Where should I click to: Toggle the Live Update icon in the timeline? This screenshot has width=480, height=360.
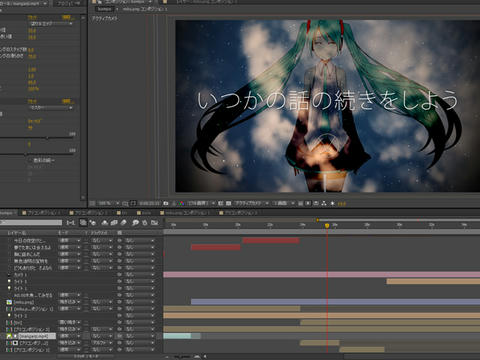pos(83,223)
